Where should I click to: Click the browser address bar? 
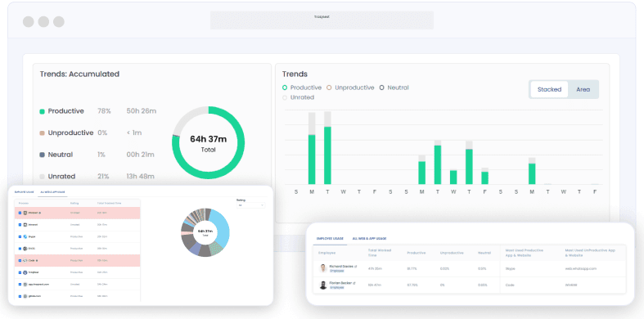(322, 20)
